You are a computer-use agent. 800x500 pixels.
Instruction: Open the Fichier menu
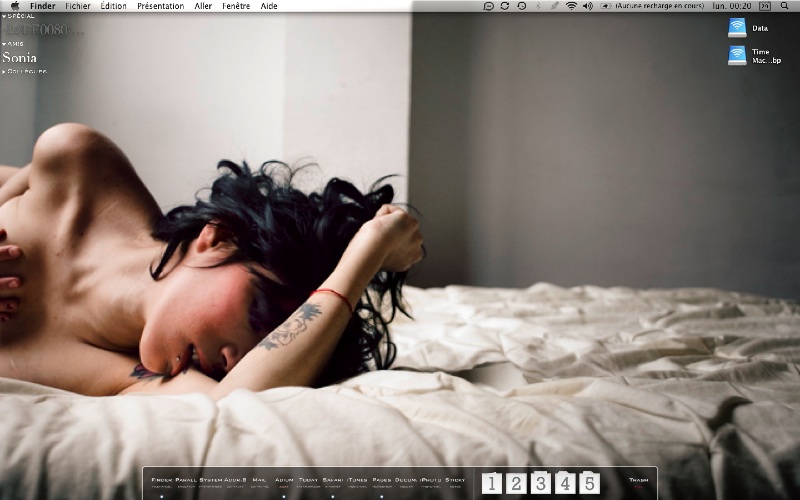pos(78,6)
